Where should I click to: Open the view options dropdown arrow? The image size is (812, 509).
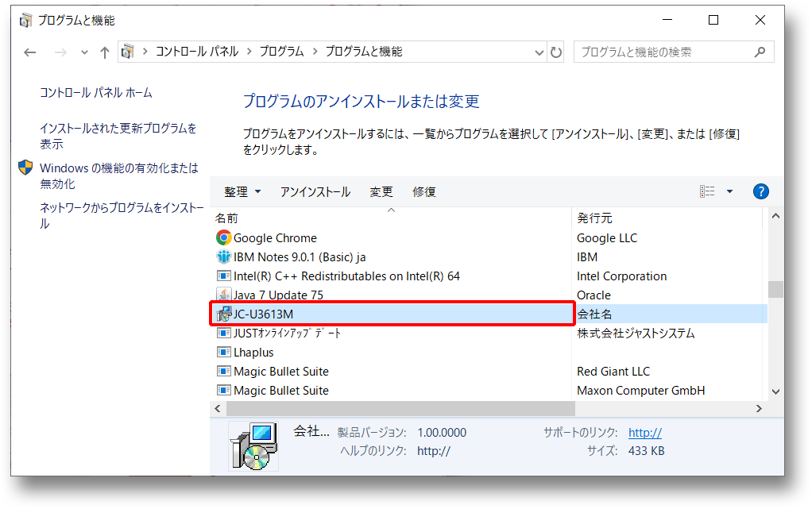point(729,191)
